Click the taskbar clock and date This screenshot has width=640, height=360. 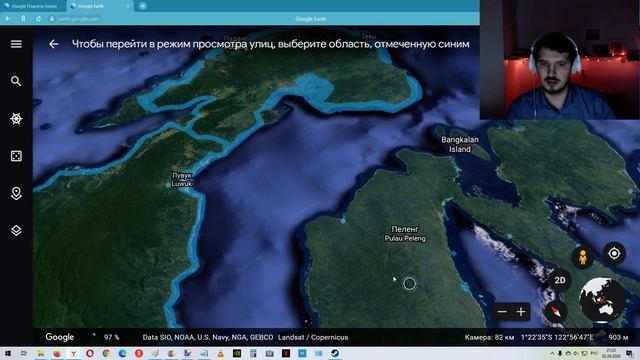611,353
